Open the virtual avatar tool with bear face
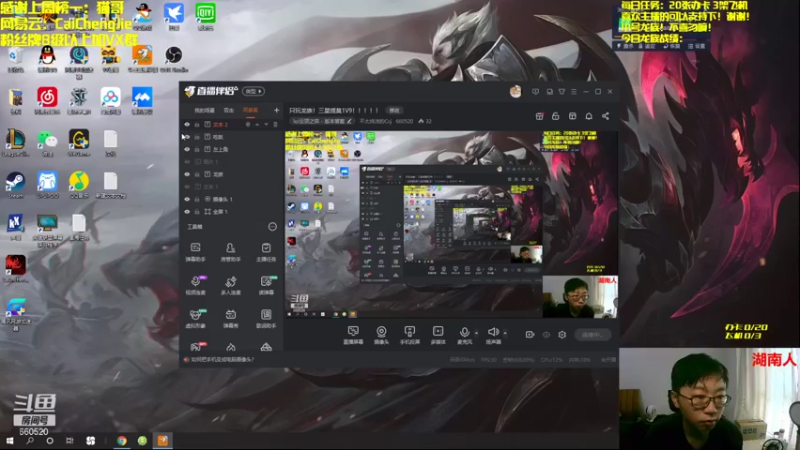Image resolution: width=800 pixels, height=450 pixels. [x=195, y=318]
